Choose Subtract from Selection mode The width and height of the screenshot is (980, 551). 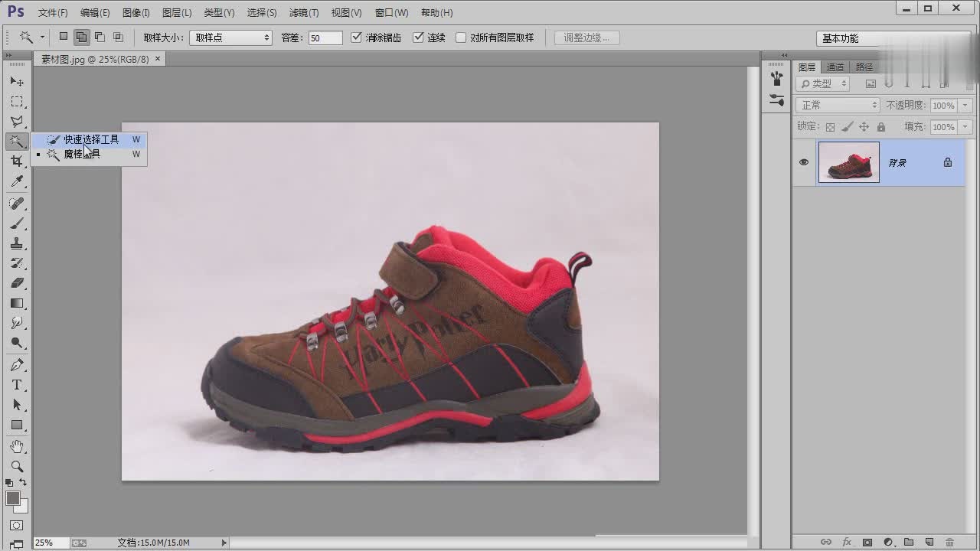pyautogui.click(x=100, y=37)
